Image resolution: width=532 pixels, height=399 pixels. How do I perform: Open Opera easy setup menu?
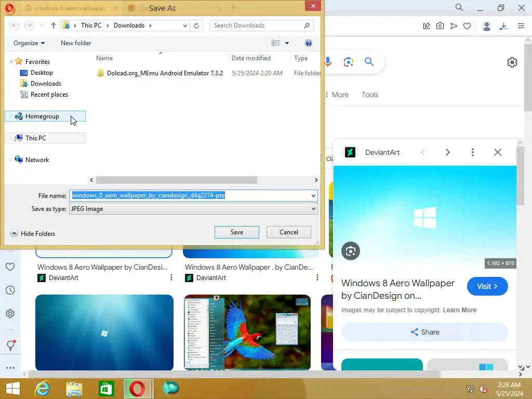521,26
